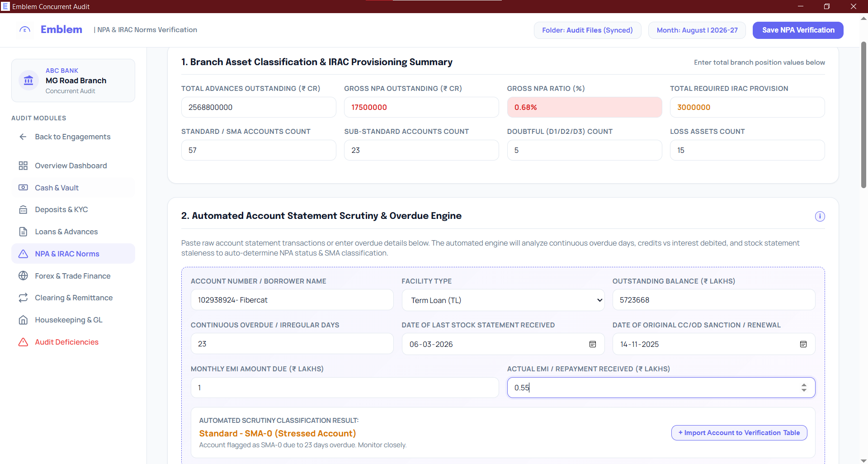Click the back arrow icon beside Back to Engagements
Image resolution: width=868 pixels, height=464 pixels.
point(23,137)
